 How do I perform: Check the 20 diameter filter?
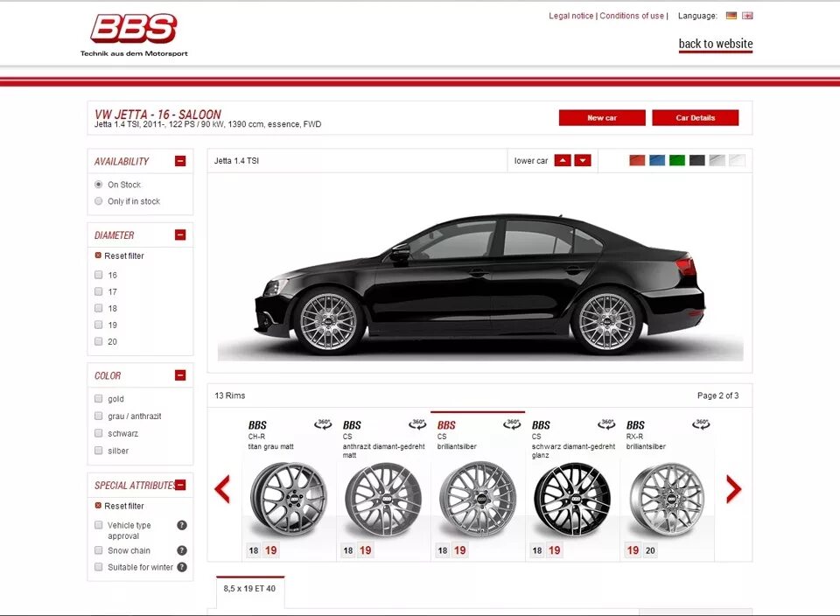[99, 341]
